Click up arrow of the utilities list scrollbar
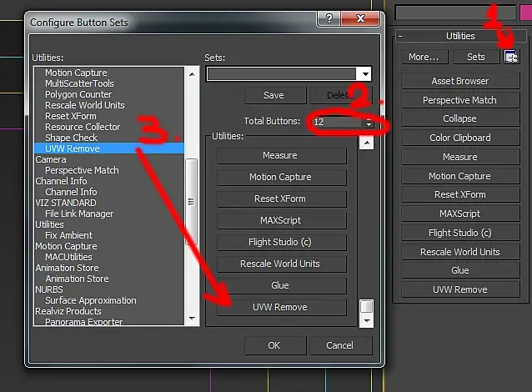The width and height of the screenshot is (532, 392). (192, 74)
